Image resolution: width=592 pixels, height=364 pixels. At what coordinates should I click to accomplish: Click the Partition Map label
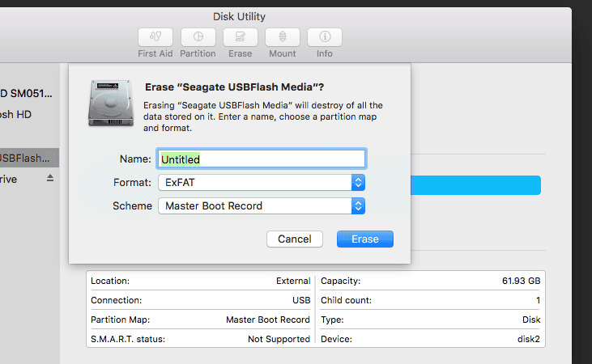pyautogui.click(x=121, y=320)
